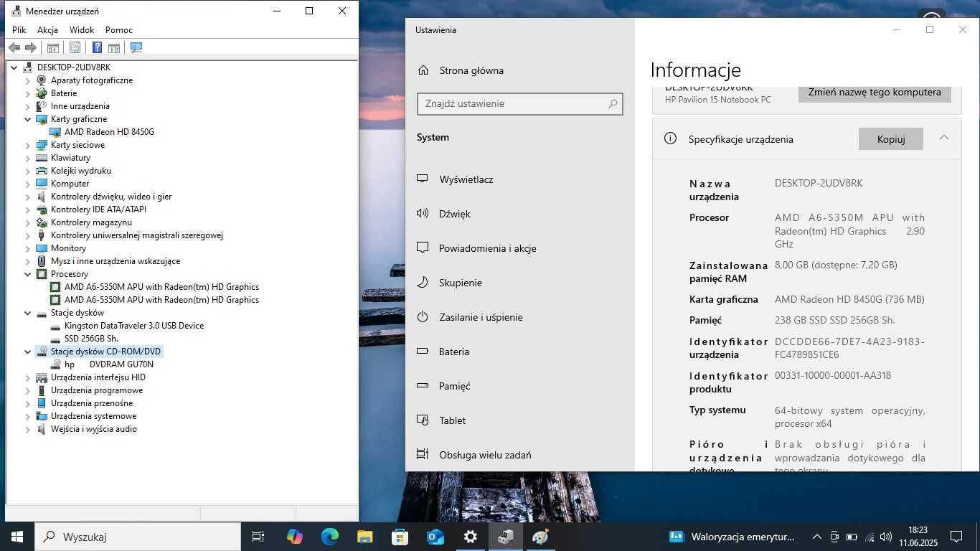980x551 pixels.
Task: Click the home icon beside Strona główna
Action: coord(423,70)
